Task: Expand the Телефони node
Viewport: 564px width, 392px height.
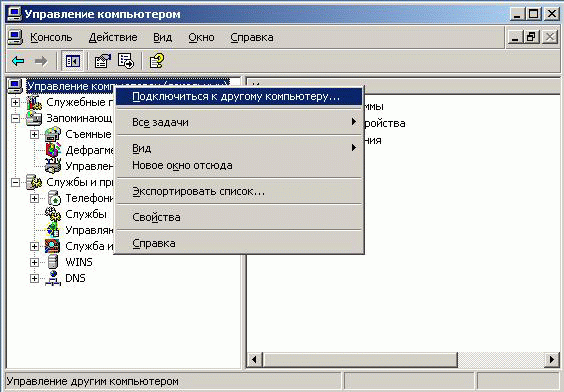Action: click(34, 198)
